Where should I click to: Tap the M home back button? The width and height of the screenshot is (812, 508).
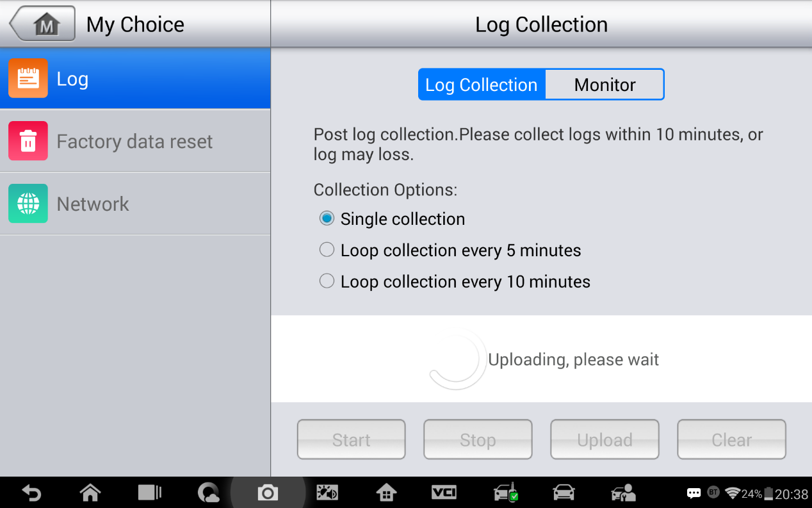click(x=42, y=24)
